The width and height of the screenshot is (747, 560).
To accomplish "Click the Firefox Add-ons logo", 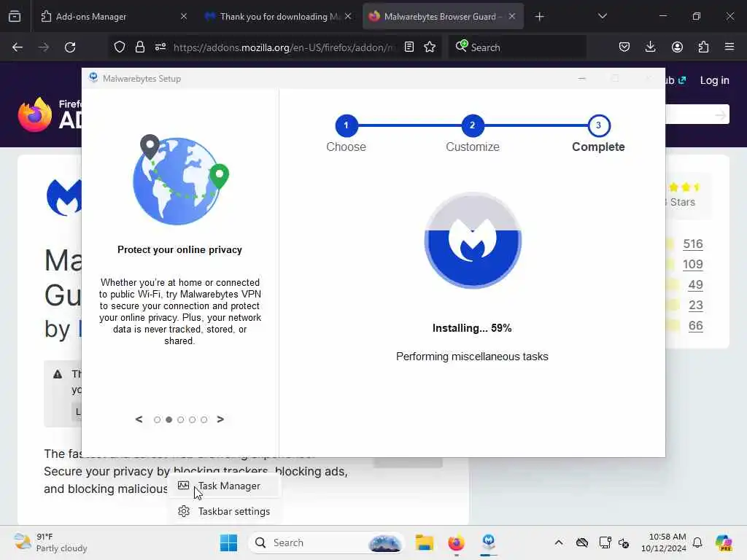I will [x=49, y=114].
